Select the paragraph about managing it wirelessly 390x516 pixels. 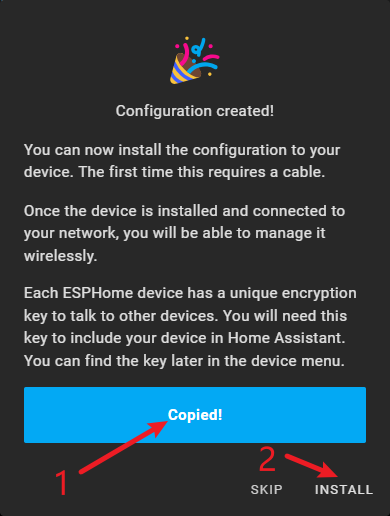pos(184,233)
